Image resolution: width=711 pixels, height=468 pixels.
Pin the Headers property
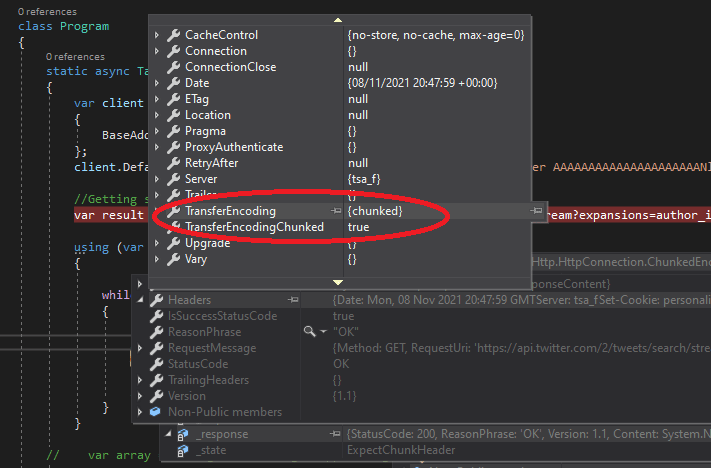[x=293, y=300]
